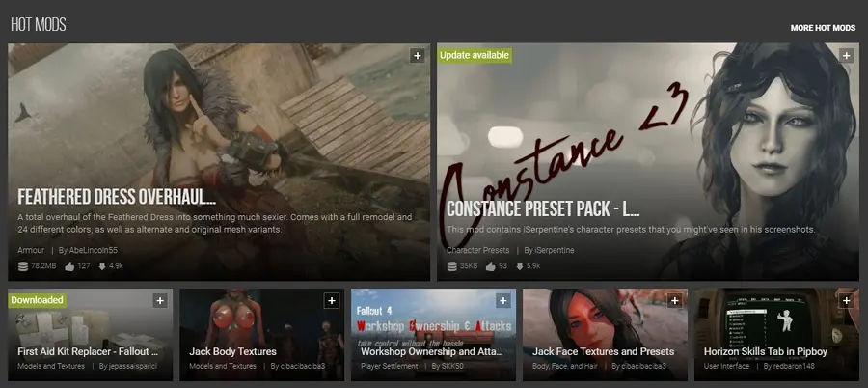Click plus icon on Workshop Ownership card
Screen dimensions: 868x388
click(x=503, y=301)
